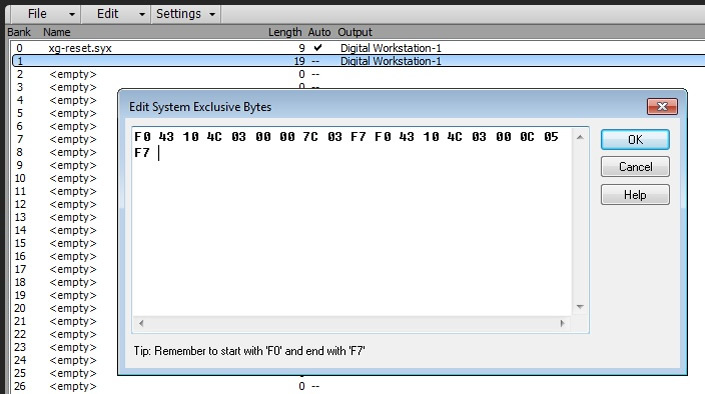Click the horizontal scrollbar right arrow

(x=562, y=323)
